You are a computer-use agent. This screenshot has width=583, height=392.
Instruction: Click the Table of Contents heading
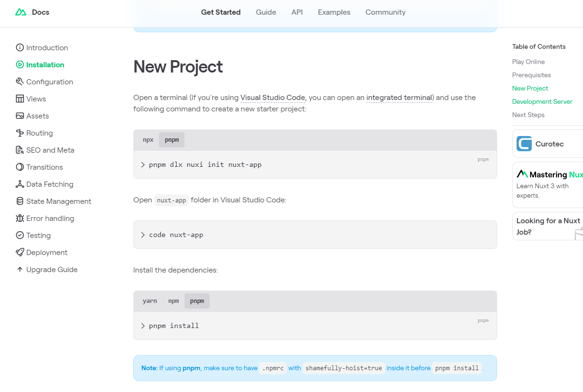pyautogui.click(x=539, y=46)
